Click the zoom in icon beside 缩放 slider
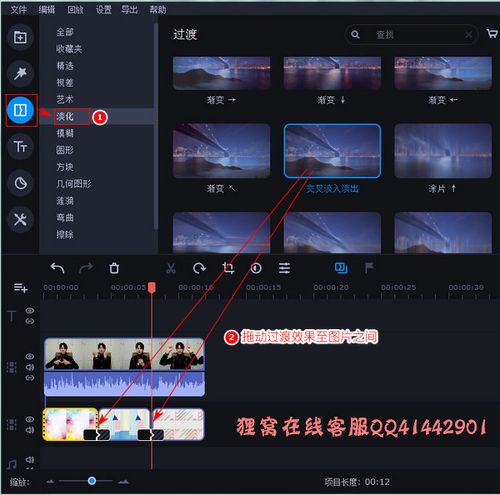This screenshot has width=500, height=495. (123, 481)
